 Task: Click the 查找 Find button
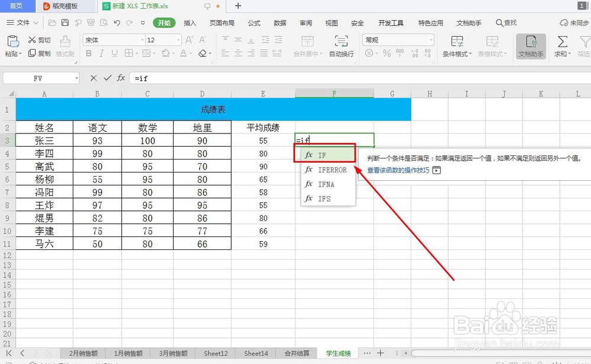507,24
